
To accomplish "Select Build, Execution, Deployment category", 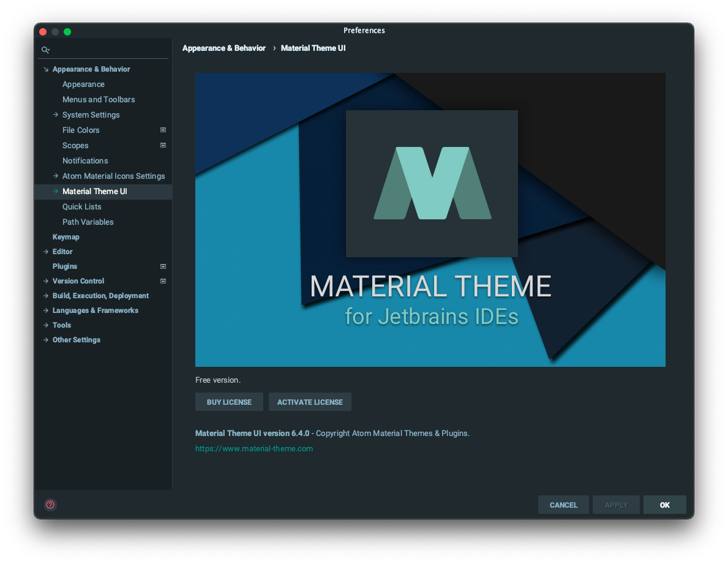I will point(100,296).
